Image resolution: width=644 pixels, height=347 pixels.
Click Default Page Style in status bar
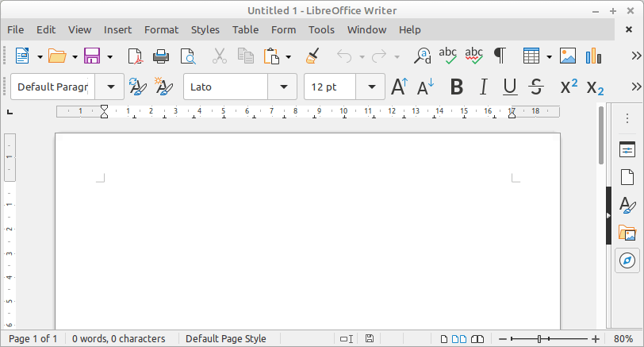[226, 339]
